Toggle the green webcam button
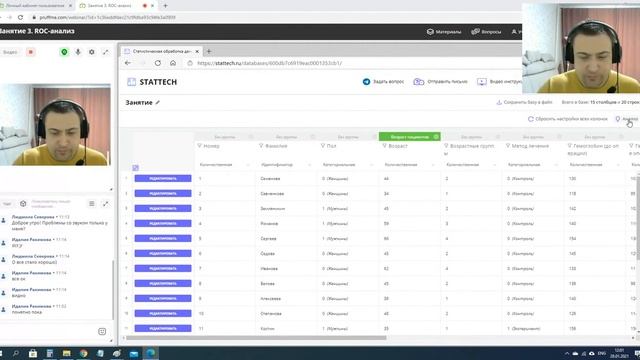640x360 pixels. tap(64, 52)
